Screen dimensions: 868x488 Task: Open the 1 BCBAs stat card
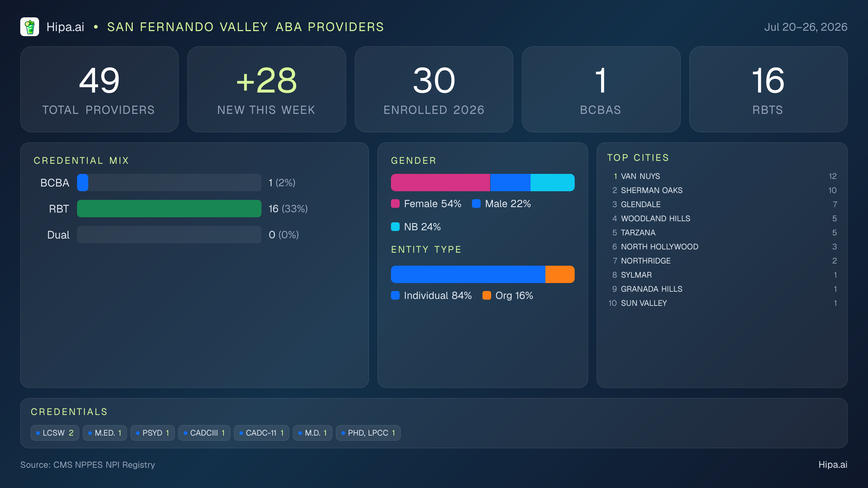pos(601,89)
